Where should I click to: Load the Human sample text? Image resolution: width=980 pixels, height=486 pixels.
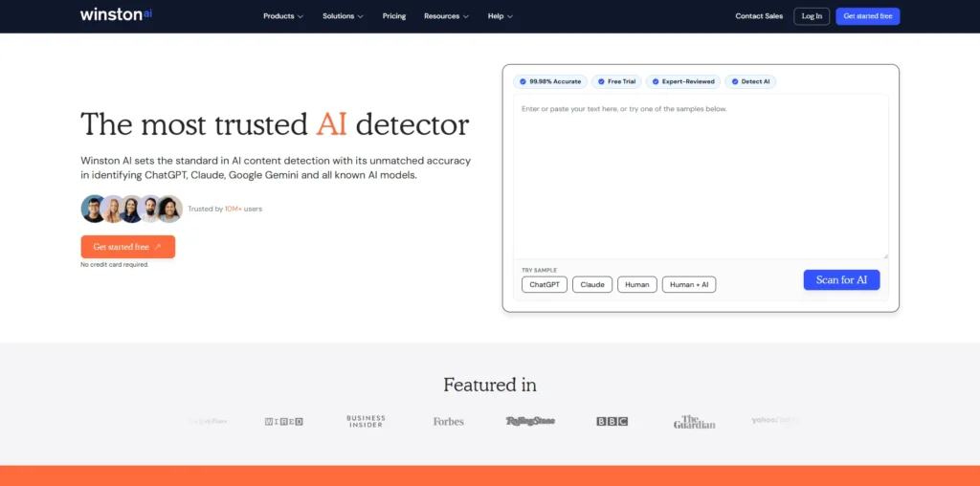636,284
